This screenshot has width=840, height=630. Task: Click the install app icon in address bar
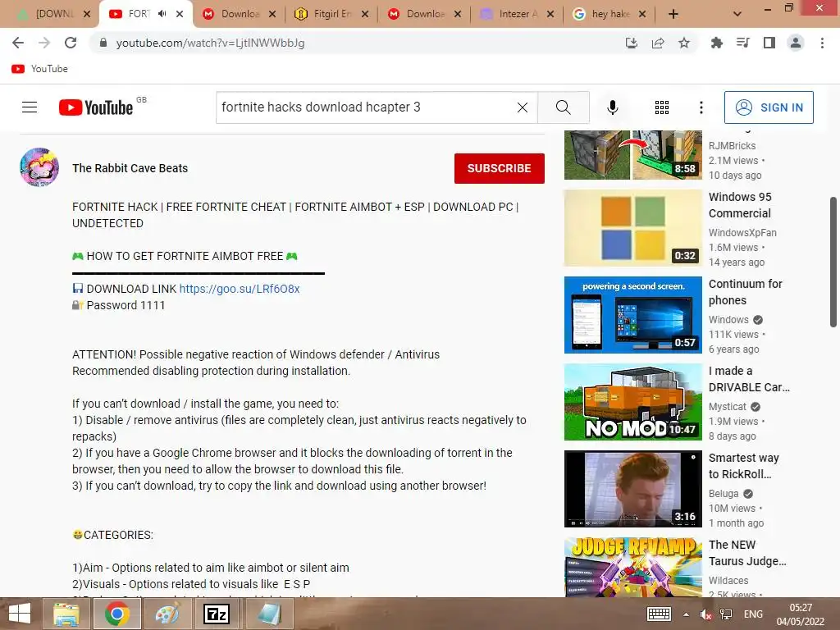[632, 43]
